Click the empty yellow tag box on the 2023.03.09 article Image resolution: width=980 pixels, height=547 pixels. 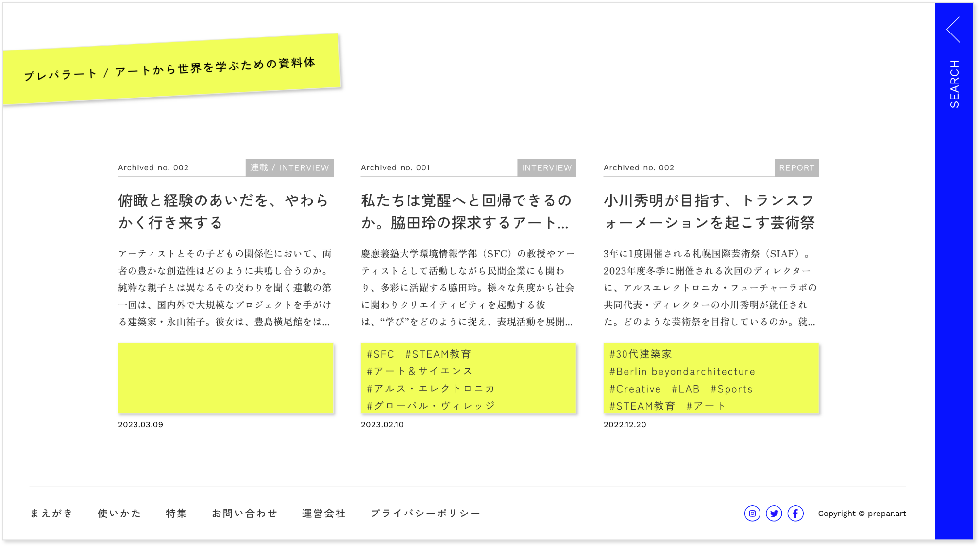pos(226,378)
